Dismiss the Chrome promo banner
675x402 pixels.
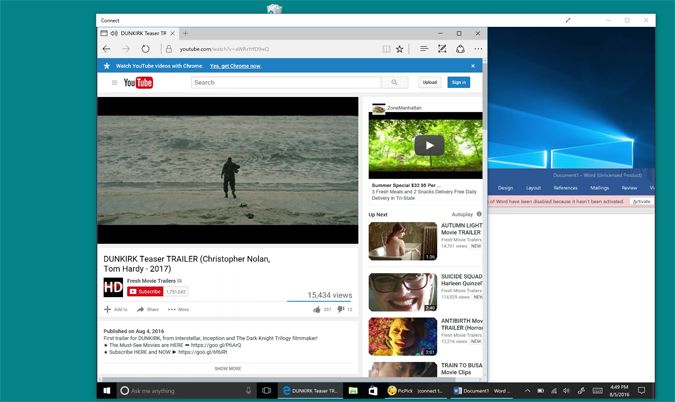(x=473, y=66)
